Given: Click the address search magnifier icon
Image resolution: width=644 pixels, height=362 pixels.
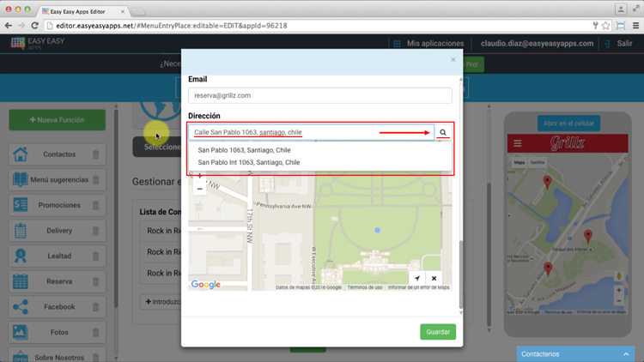Looking at the screenshot, I should pyautogui.click(x=443, y=133).
